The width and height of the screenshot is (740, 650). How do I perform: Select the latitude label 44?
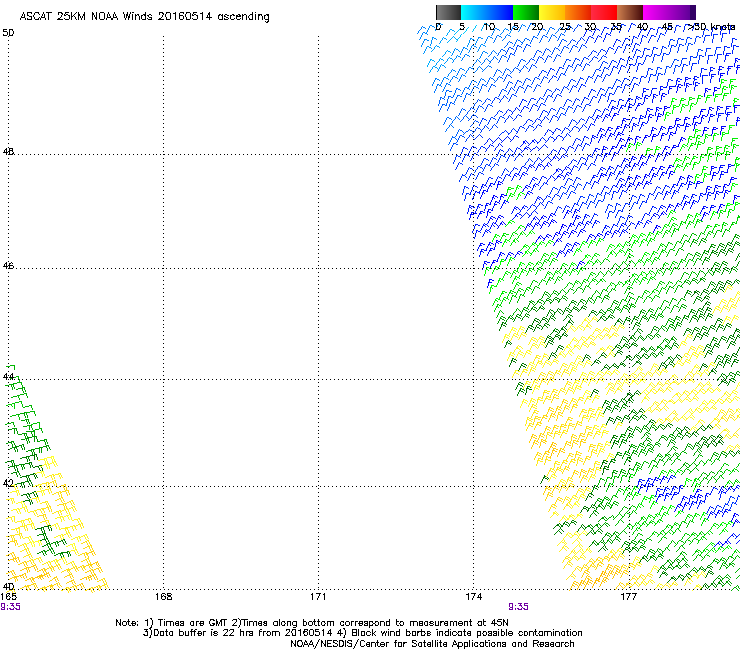[x=8, y=377]
